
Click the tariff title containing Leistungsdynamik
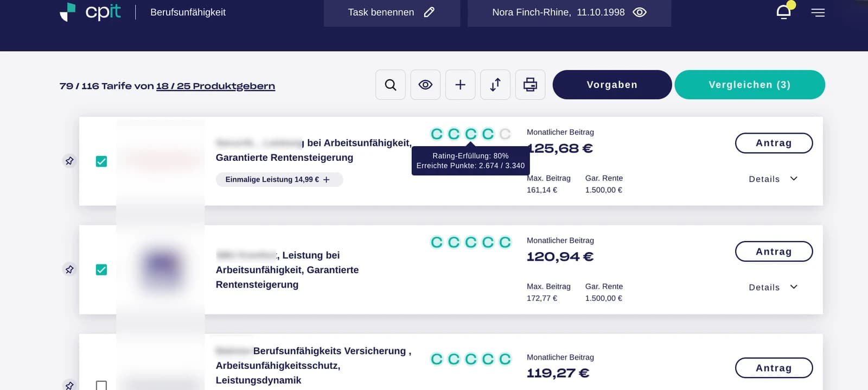pyautogui.click(x=314, y=366)
